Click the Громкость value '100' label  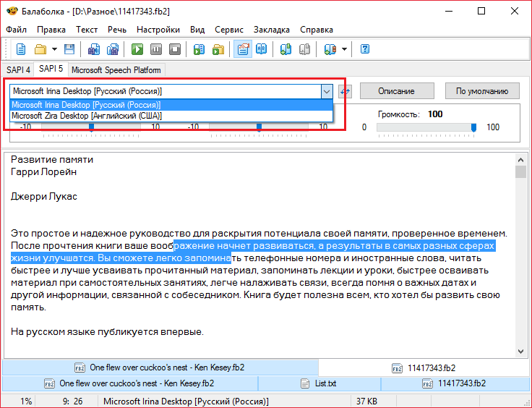[x=435, y=114]
